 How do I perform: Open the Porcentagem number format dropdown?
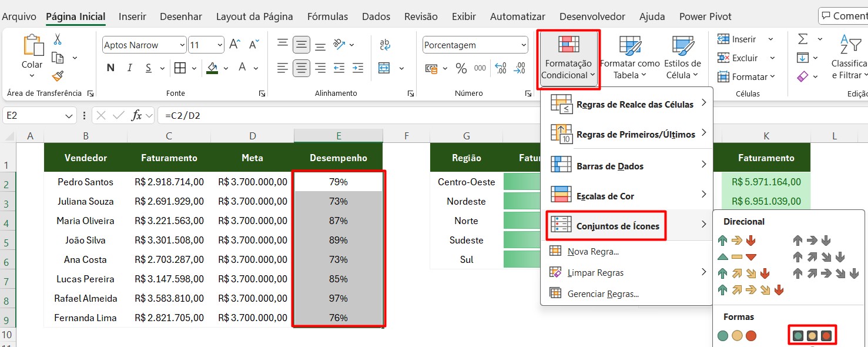pyautogui.click(x=523, y=45)
